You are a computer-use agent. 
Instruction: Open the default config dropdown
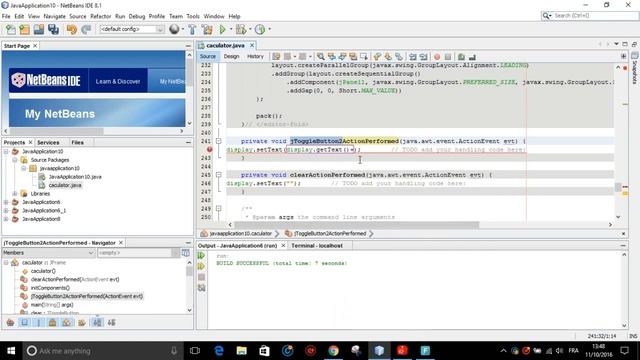pos(160,29)
